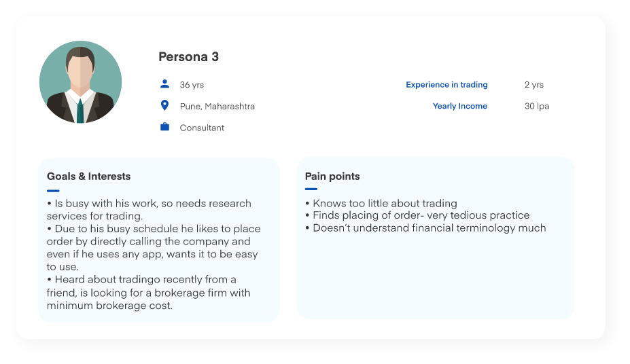The image size is (630, 364).
Task: Click the Consultant job title
Action: 202,128
